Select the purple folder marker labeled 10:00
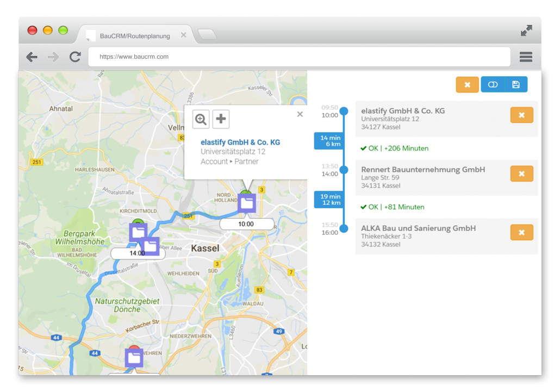This screenshot has height=392, width=560. coord(247,203)
